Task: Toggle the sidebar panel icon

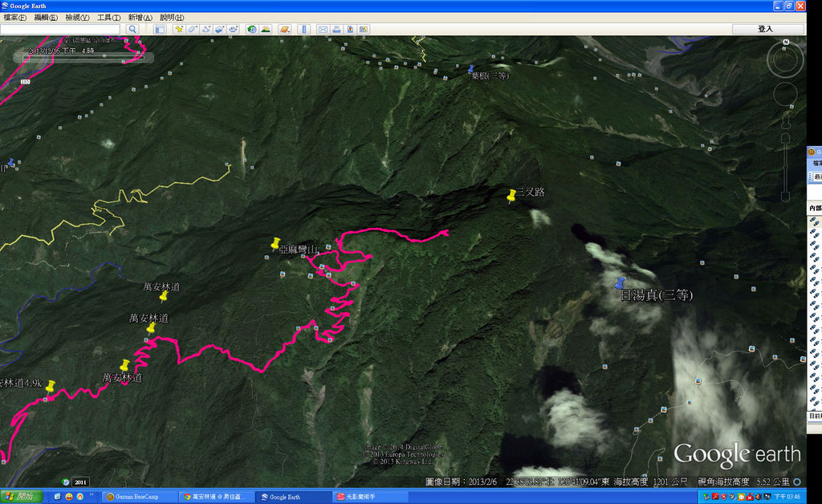Action: [160, 30]
